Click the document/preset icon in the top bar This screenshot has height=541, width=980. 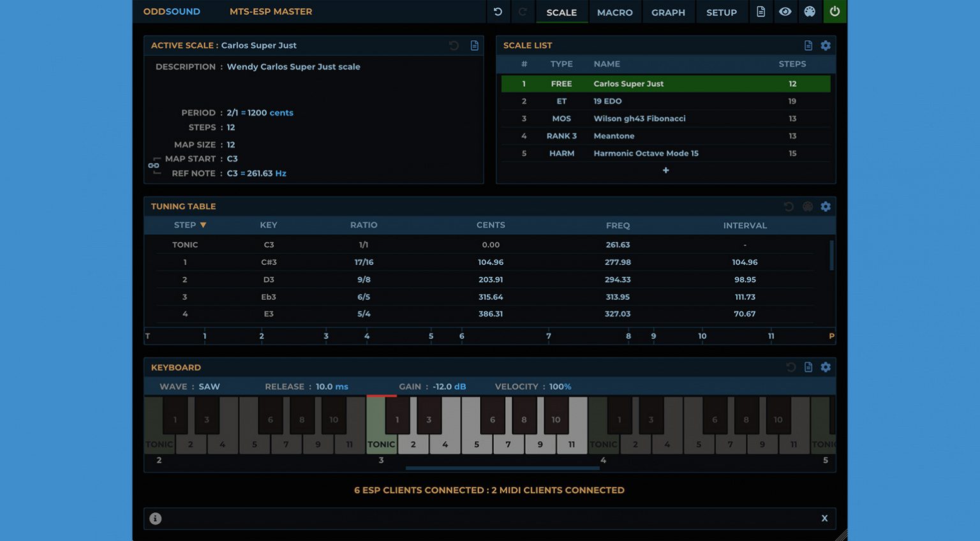(x=761, y=11)
